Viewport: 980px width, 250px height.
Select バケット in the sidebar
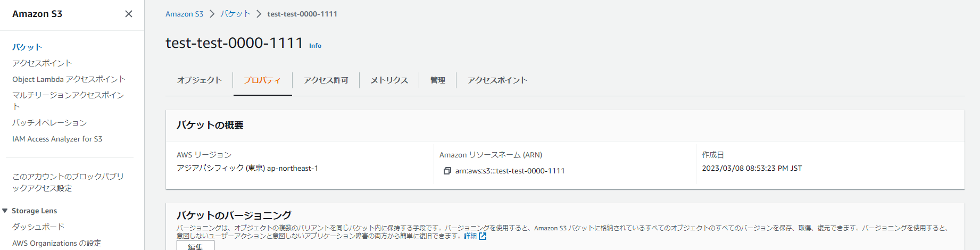[27, 47]
